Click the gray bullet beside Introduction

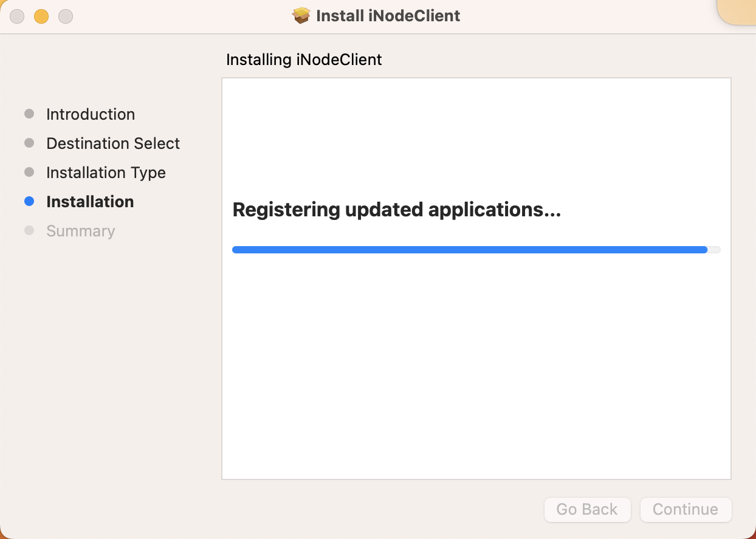[29, 114]
